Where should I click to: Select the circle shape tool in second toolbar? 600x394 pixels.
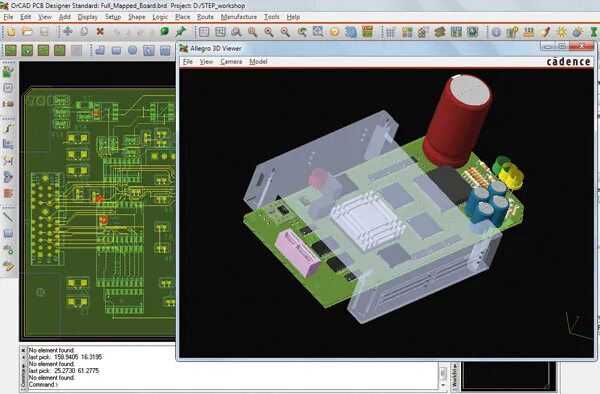(132, 50)
